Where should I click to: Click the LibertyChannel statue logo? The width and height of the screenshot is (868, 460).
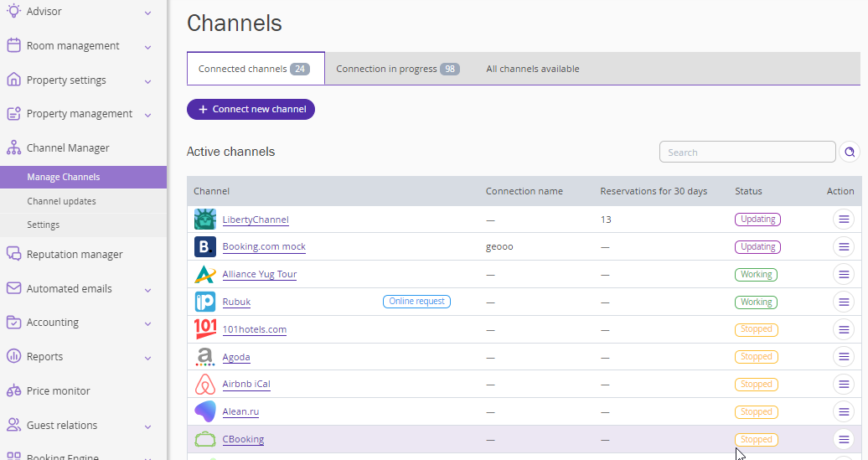(x=204, y=220)
